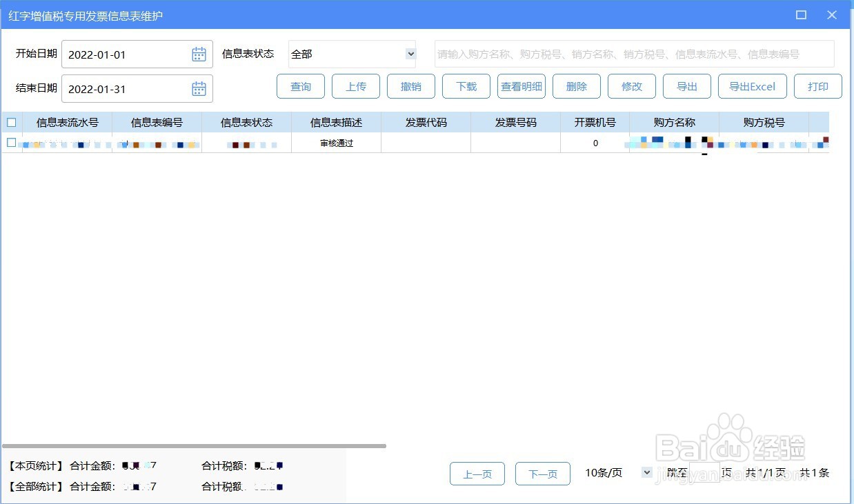This screenshot has height=504, width=854.
Task: Click the 删除 delete button
Action: click(577, 86)
